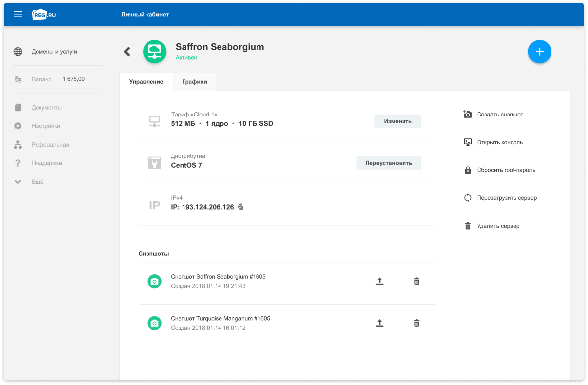Delete snapshot Saffron Seaborgium #1605
The height and width of the screenshot is (385, 588).
417,281
